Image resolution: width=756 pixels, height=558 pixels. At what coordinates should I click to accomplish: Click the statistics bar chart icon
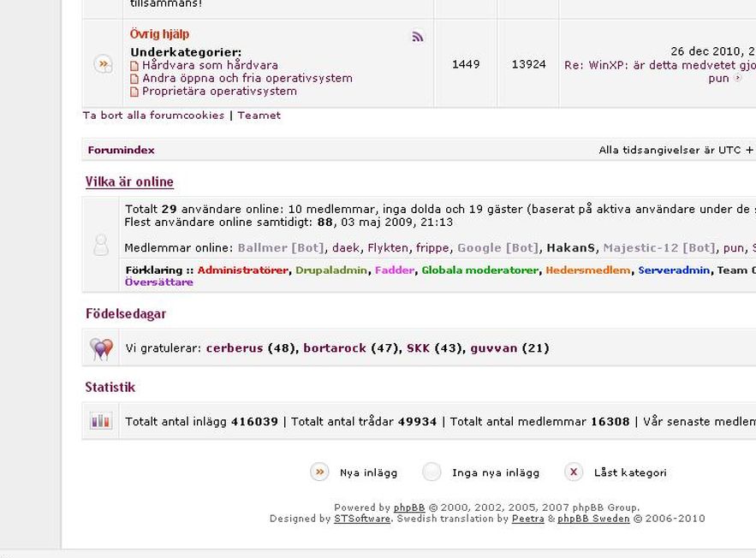101,421
